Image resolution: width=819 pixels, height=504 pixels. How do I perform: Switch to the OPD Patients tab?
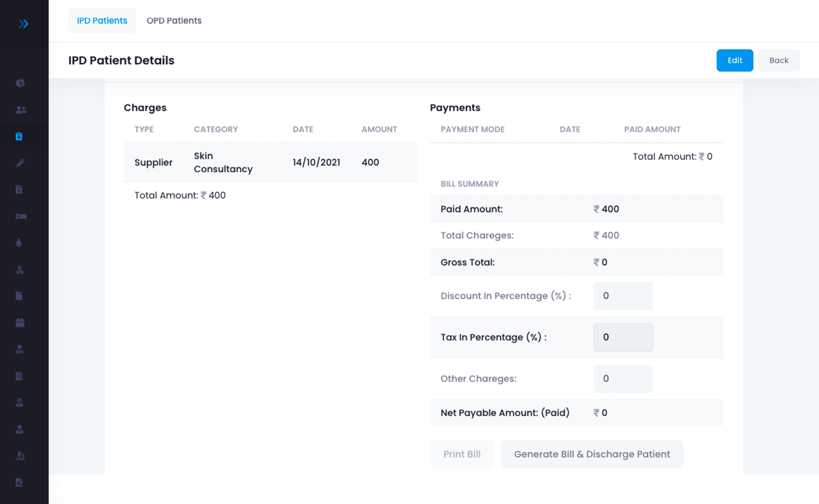point(174,20)
